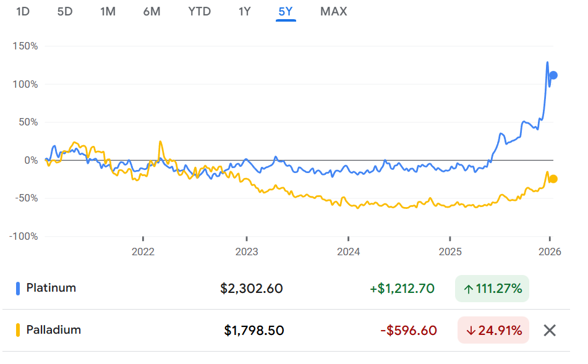The image size is (588, 364).
Task: Click the yellow Palladium endpoint dot on chart
Action: click(x=553, y=179)
